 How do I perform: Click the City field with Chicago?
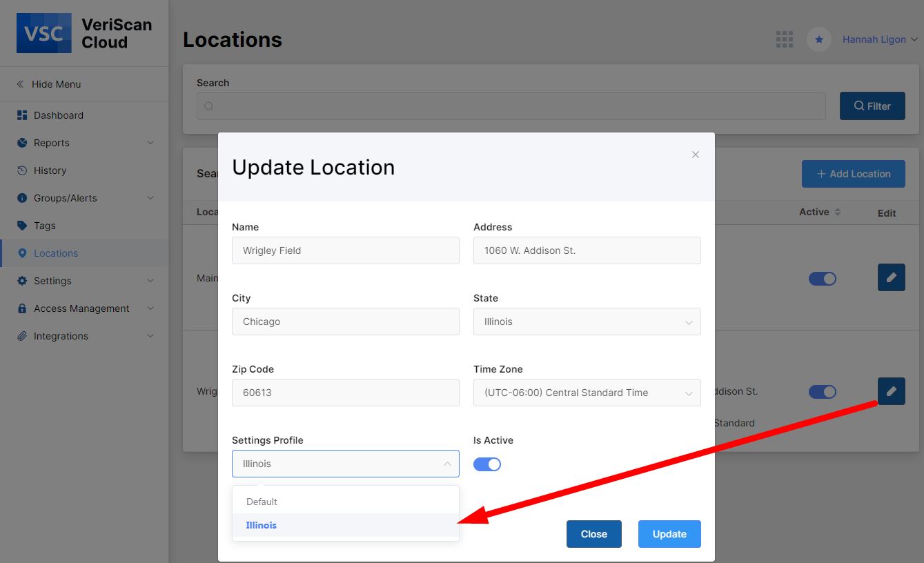pyautogui.click(x=346, y=322)
